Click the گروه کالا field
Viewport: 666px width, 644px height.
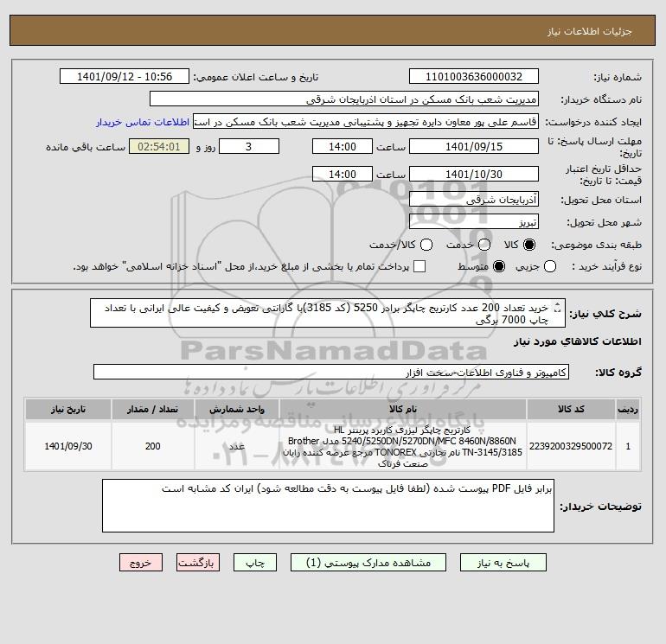click(331, 372)
